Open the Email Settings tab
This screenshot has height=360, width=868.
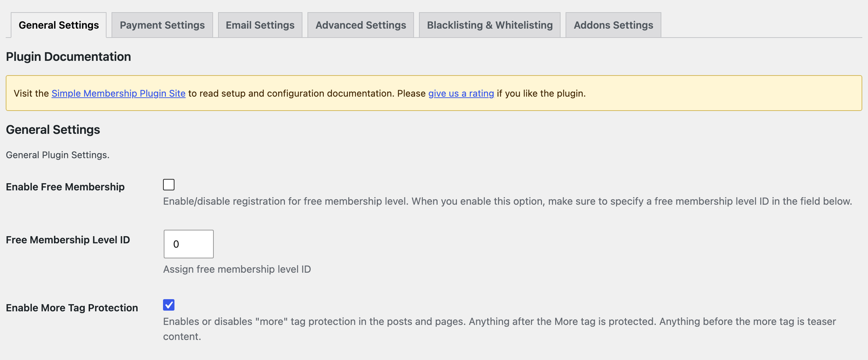pos(260,25)
